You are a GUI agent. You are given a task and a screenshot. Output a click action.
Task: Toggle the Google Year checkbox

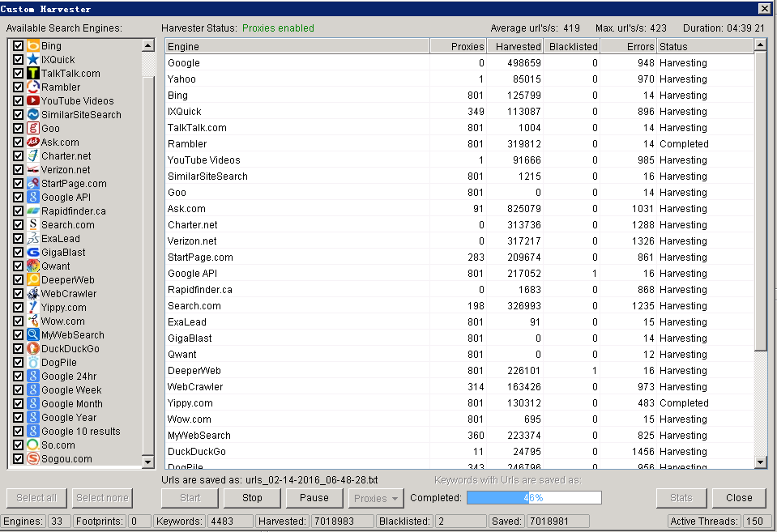click(19, 418)
